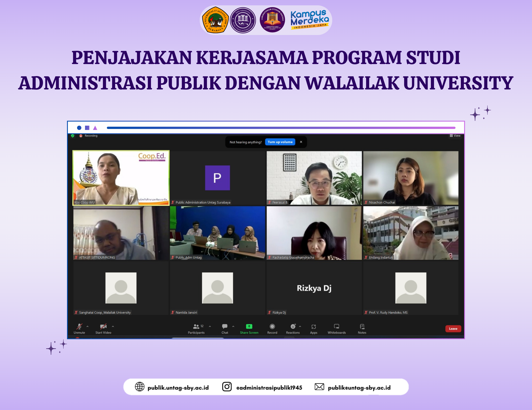Screen dimensions: 532x410
Task: Click the green encryption shield icon
Action: pyautogui.click(x=73, y=136)
